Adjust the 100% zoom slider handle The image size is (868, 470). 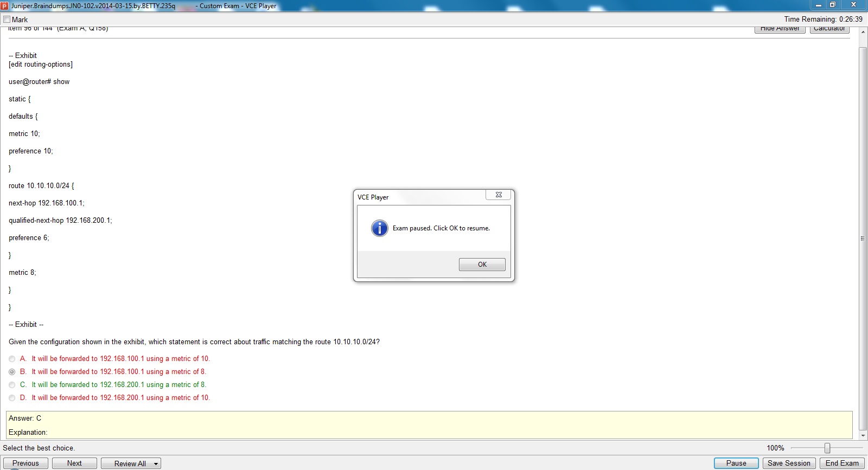827,448
